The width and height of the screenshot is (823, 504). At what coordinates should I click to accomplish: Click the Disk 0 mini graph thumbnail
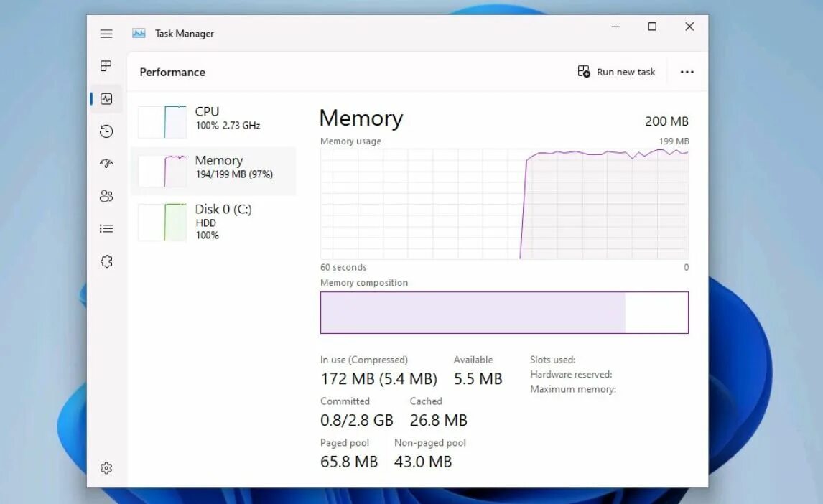[162, 223]
